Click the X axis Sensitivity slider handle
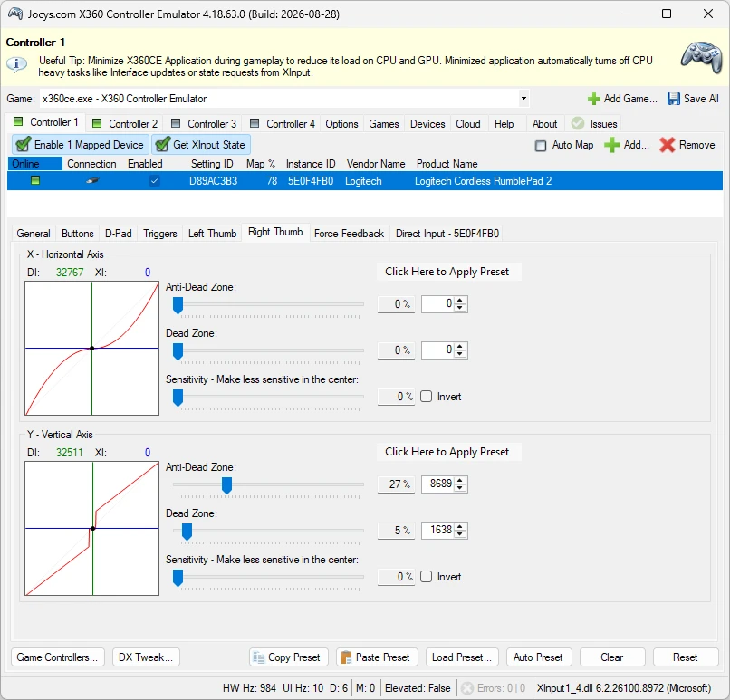 (x=178, y=398)
